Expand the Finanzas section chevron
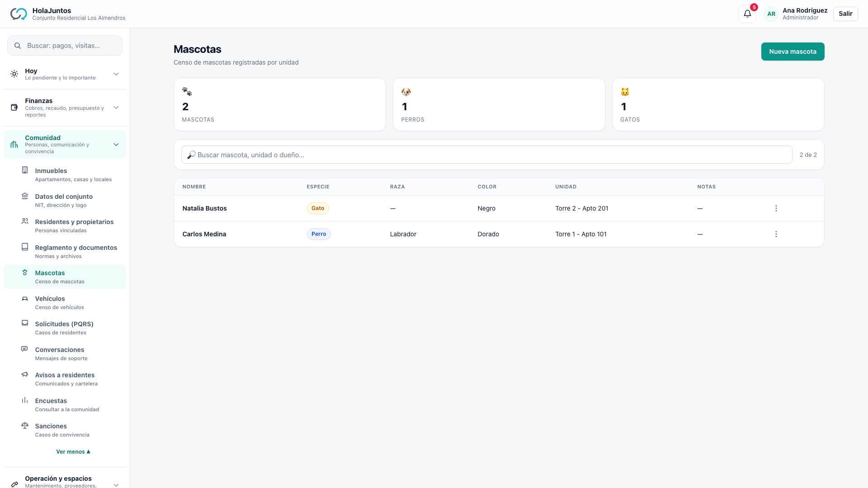This screenshot has width=868, height=488. [x=116, y=108]
